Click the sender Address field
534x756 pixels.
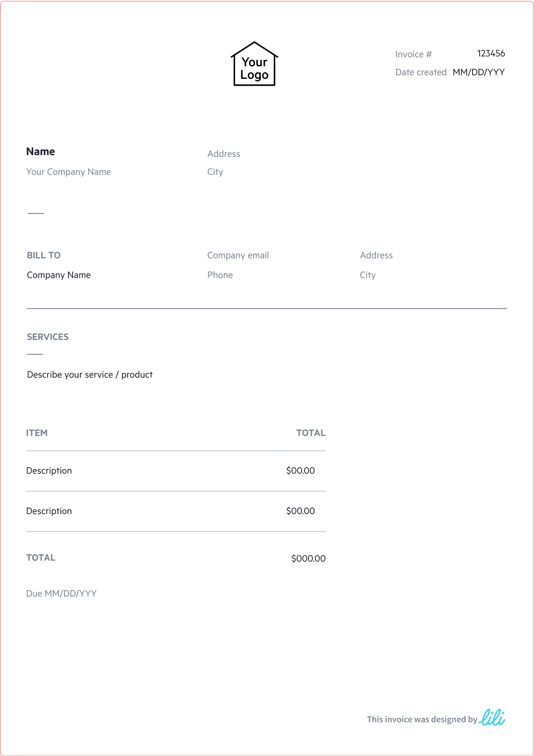click(x=223, y=154)
